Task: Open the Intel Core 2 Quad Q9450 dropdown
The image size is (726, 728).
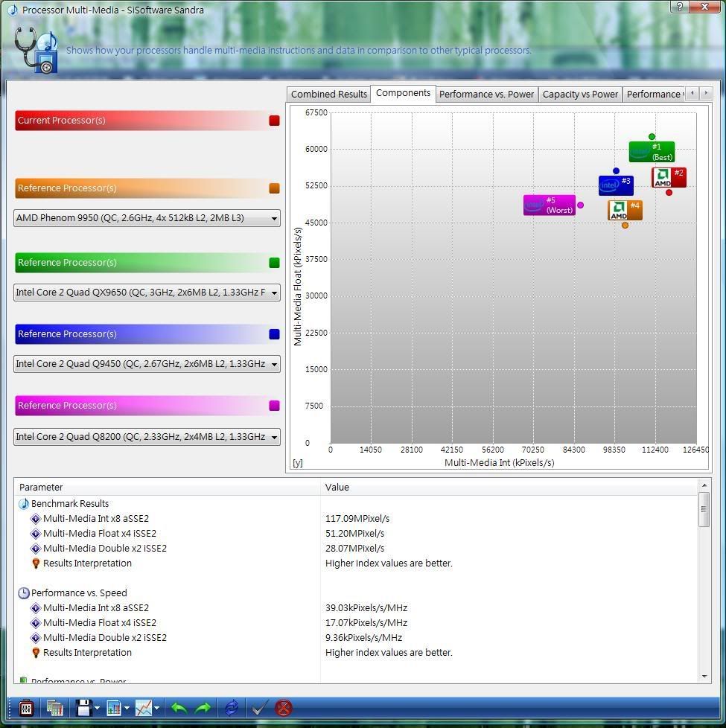Action: click(147, 364)
